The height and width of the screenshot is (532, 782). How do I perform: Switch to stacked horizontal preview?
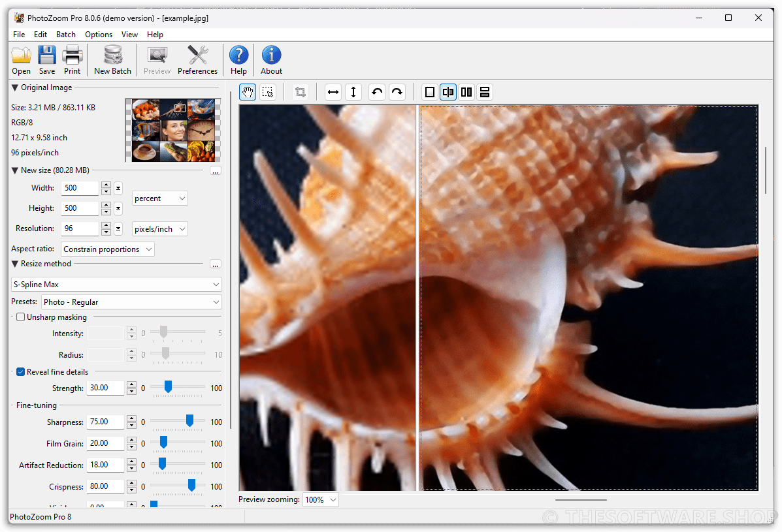tap(484, 92)
